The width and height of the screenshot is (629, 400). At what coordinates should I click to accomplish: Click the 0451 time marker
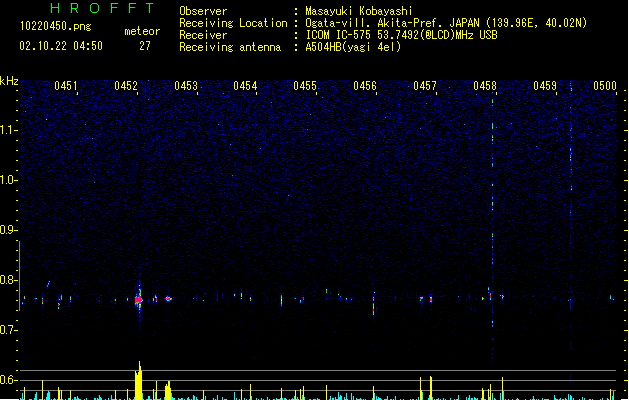pyautogui.click(x=65, y=86)
